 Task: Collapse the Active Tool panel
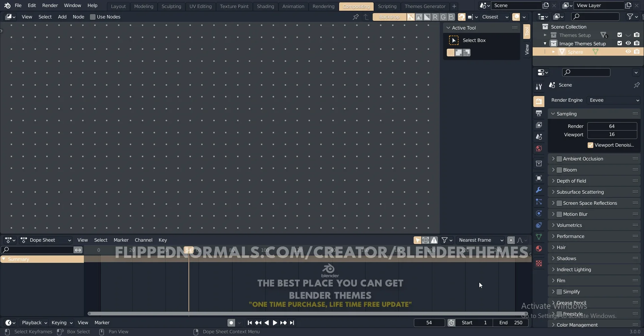448,28
